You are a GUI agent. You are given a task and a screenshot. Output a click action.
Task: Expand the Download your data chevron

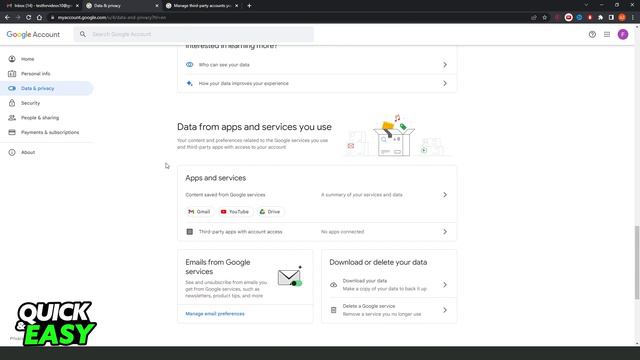(x=445, y=284)
